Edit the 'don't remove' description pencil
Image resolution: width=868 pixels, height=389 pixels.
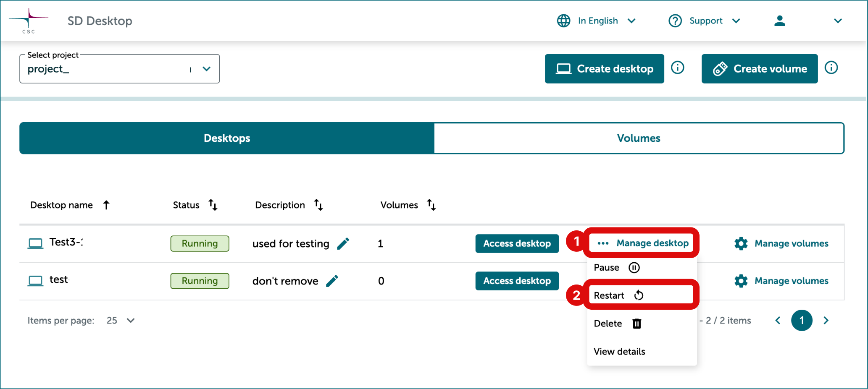point(332,281)
